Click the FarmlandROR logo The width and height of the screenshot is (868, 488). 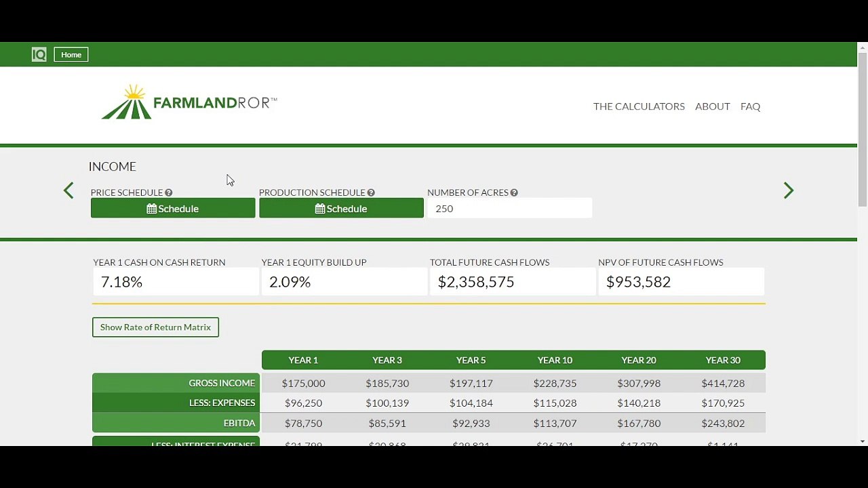[x=189, y=102]
